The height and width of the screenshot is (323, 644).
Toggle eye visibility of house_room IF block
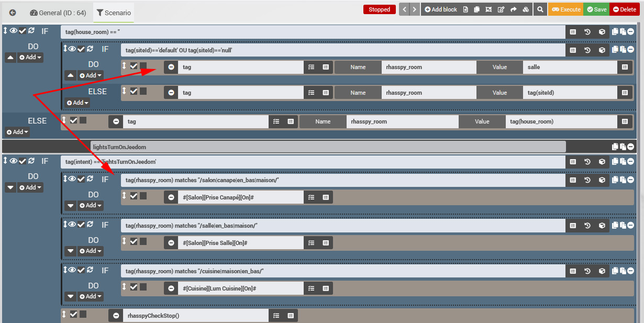pos(13,31)
